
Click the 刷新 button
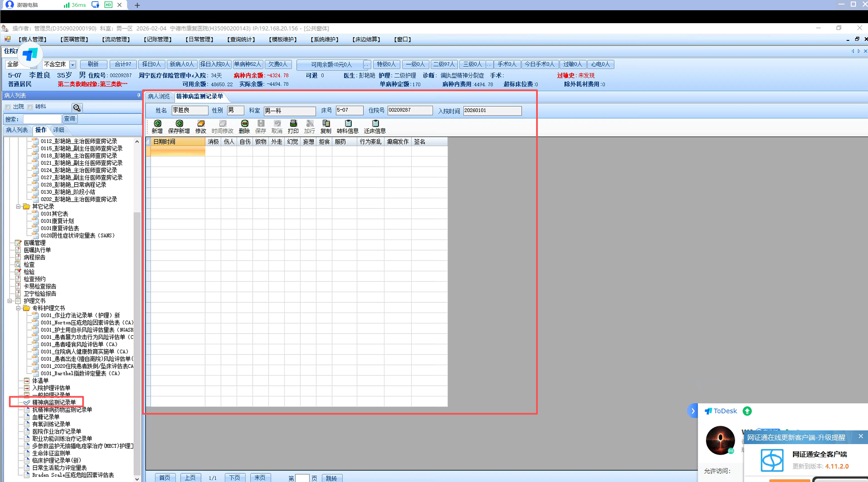[x=93, y=64]
